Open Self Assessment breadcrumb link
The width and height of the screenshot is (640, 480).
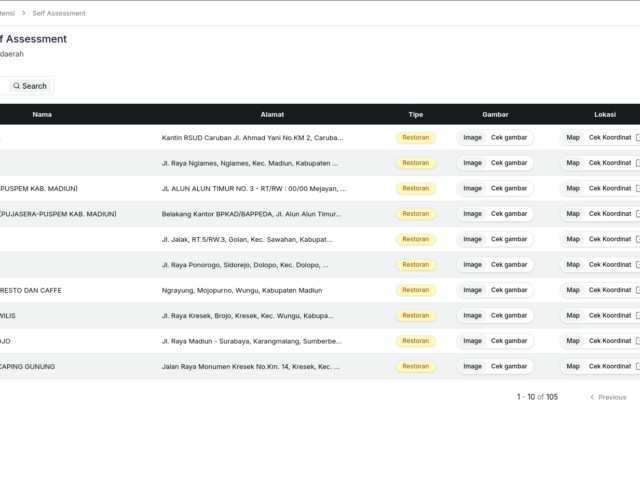pos(59,13)
